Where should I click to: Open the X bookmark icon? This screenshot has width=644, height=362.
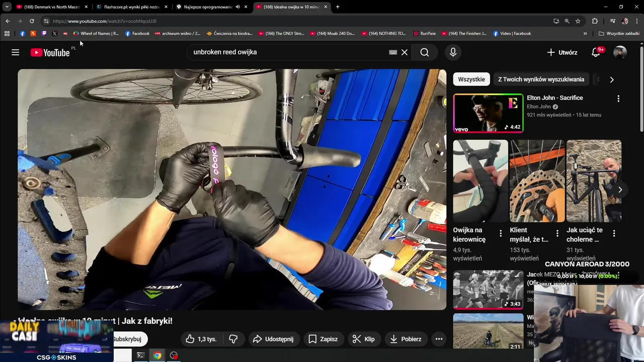(54, 34)
